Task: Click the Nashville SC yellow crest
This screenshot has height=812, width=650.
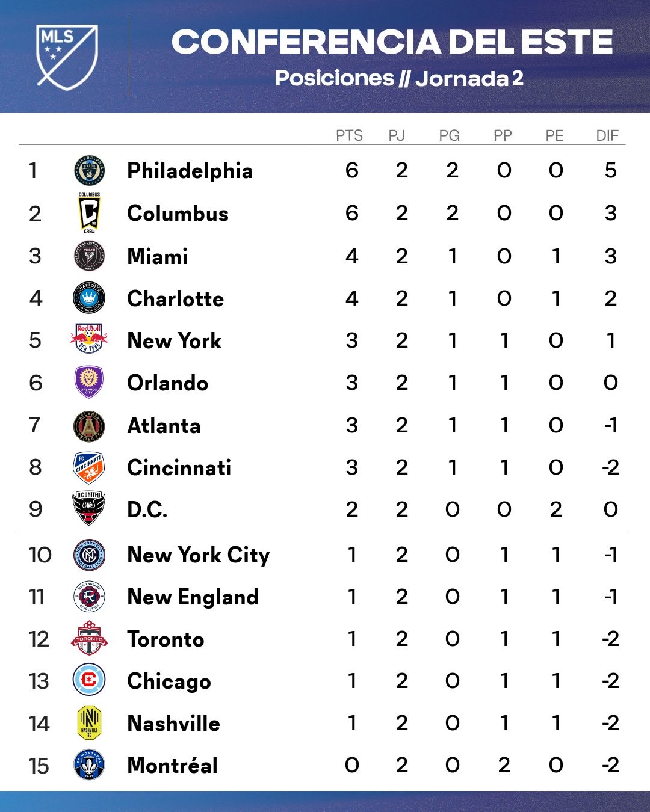Action: (x=89, y=722)
